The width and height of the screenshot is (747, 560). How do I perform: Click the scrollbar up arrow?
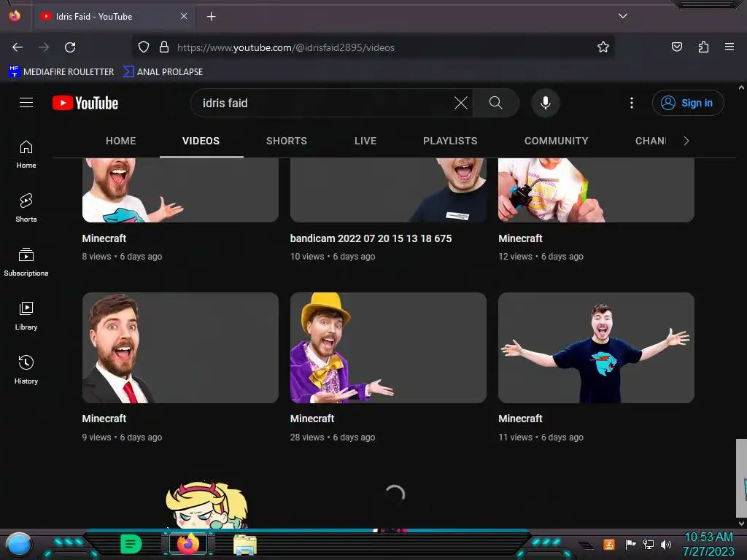coord(741,87)
